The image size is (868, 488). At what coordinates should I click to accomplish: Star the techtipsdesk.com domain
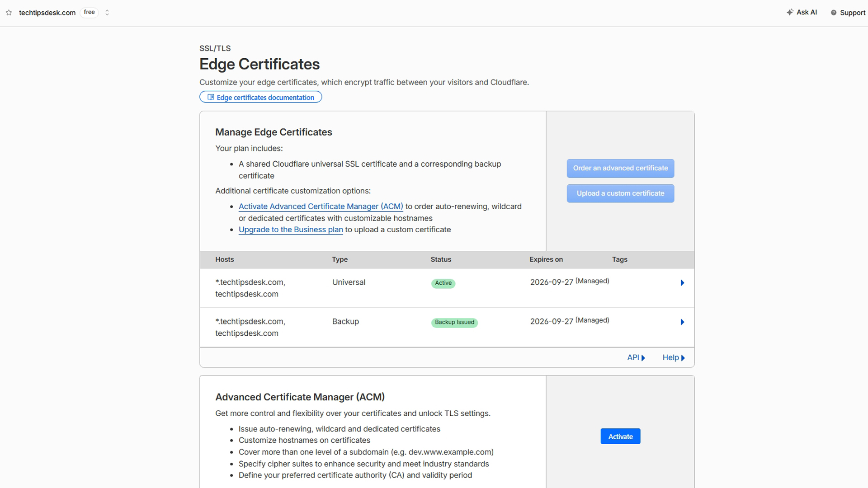(x=9, y=13)
